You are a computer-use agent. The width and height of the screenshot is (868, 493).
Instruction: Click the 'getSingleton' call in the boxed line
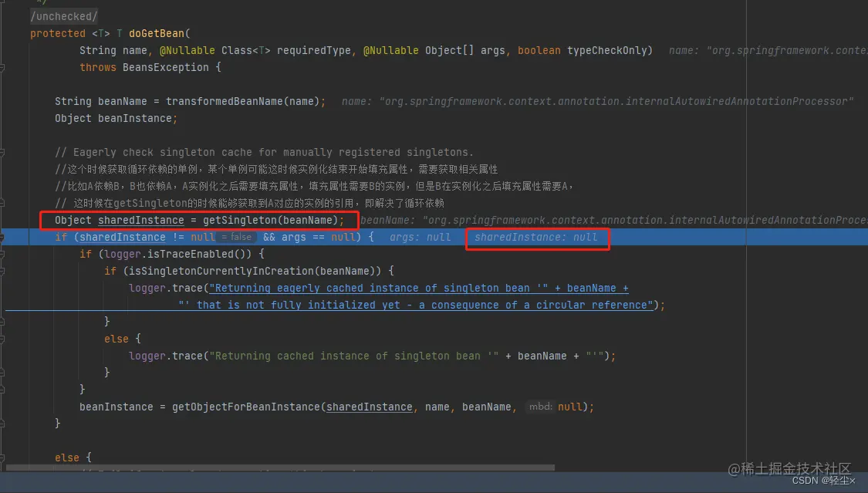click(240, 220)
